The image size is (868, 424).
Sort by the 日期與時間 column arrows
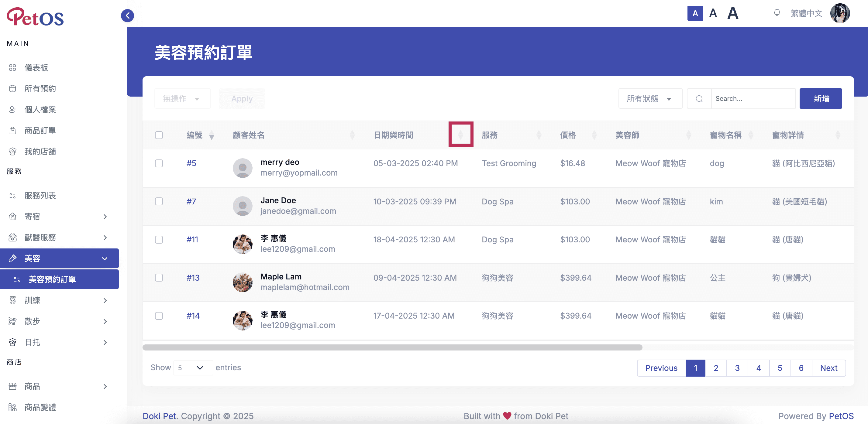click(x=461, y=135)
